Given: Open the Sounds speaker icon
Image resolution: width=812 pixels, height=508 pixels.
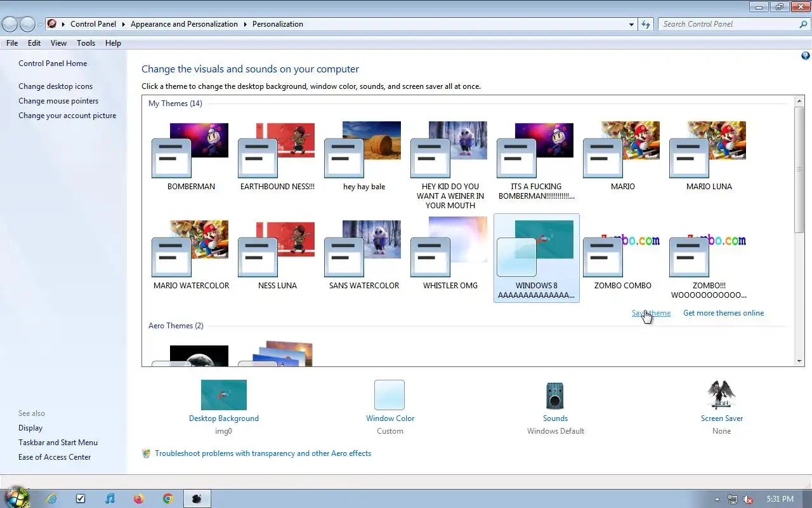Looking at the screenshot, I should (555, 395).
